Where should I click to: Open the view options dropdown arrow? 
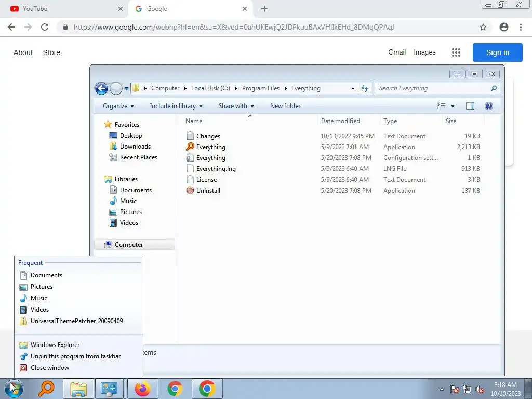coord(453,106)
